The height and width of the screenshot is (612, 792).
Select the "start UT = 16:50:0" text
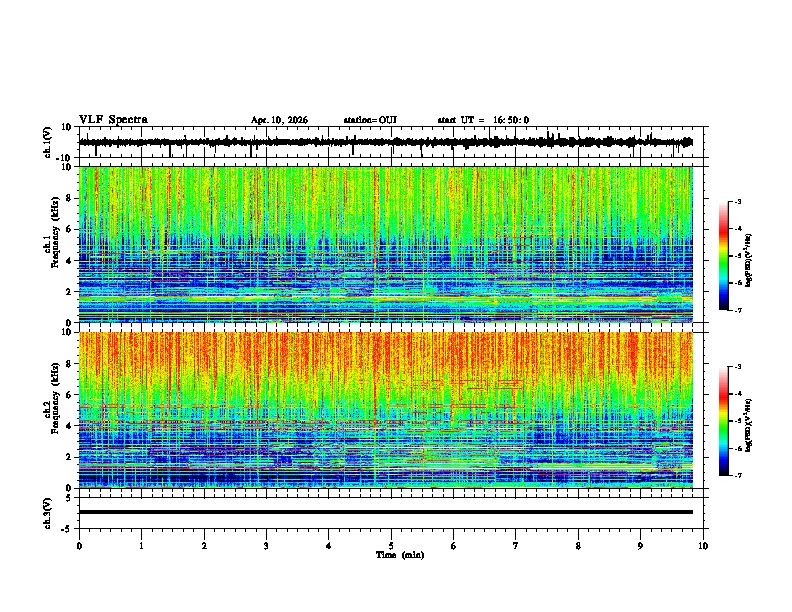(x=483, y=120)
